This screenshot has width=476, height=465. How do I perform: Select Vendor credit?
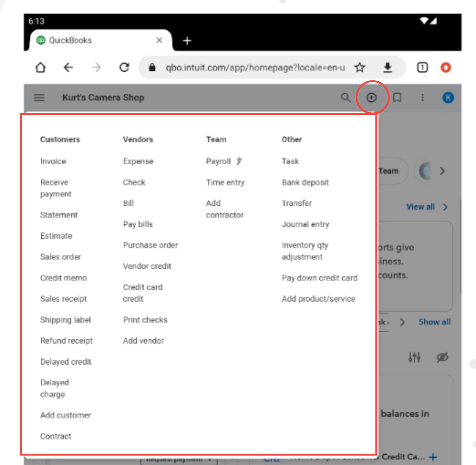coord(147,266)
